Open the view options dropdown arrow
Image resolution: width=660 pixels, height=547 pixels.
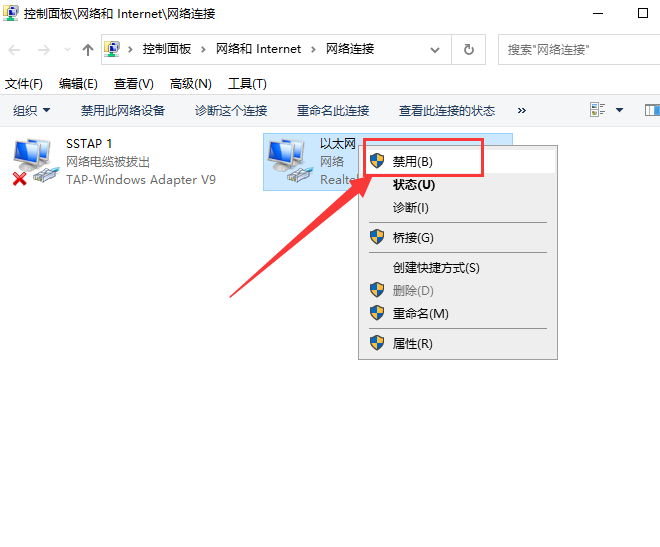619,110
